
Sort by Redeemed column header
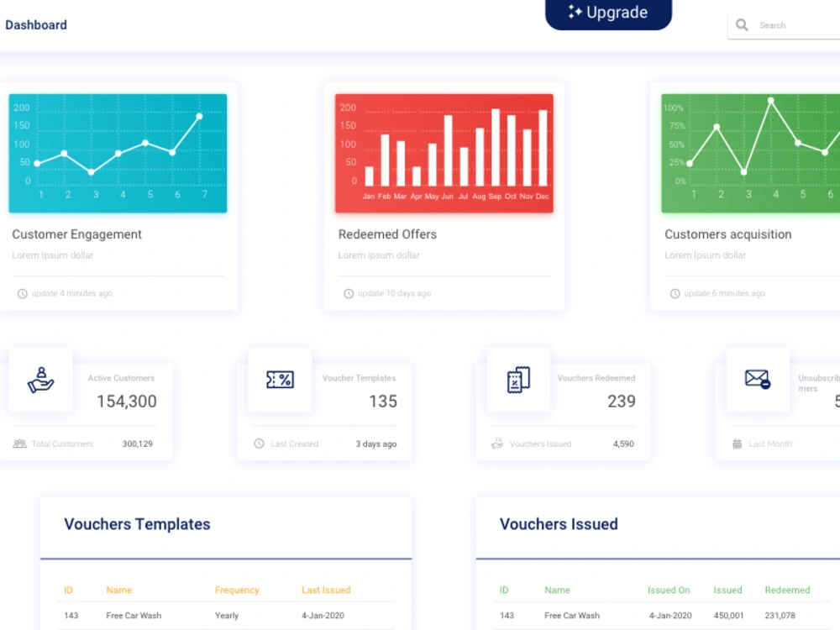(787, 590)
